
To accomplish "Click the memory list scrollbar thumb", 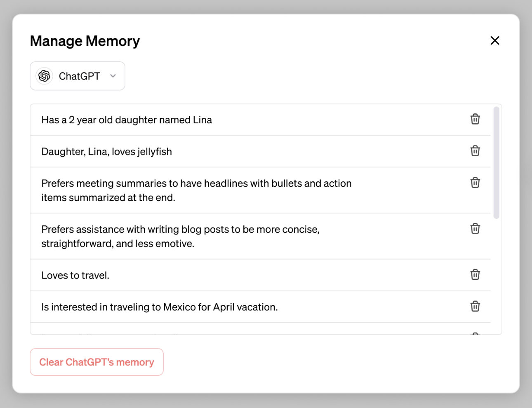I will [496, 162].
